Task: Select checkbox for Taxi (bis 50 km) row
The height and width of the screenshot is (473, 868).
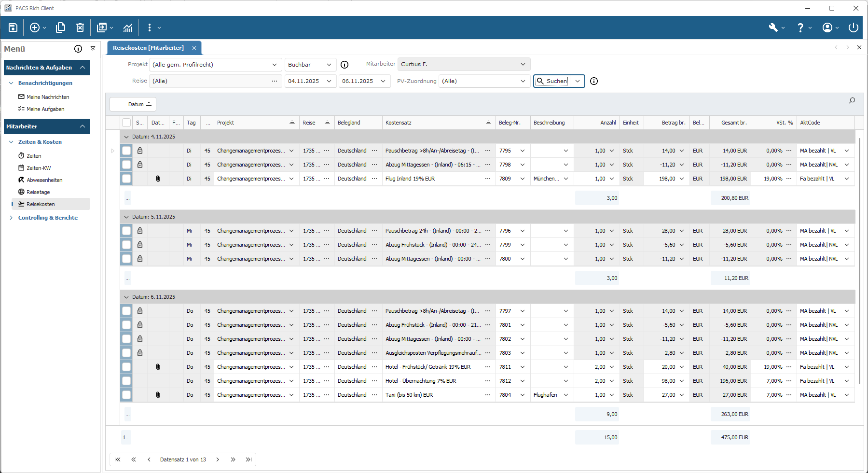Action: click(x=126, y=395)
